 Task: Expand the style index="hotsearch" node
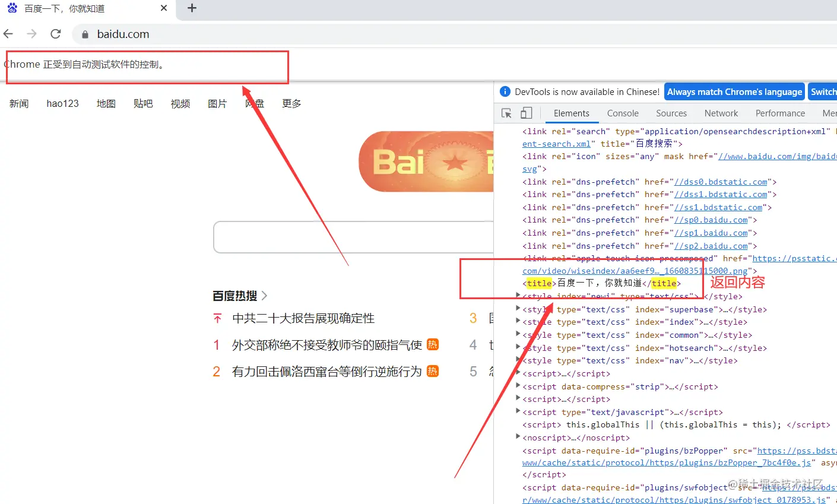[518, 347]
